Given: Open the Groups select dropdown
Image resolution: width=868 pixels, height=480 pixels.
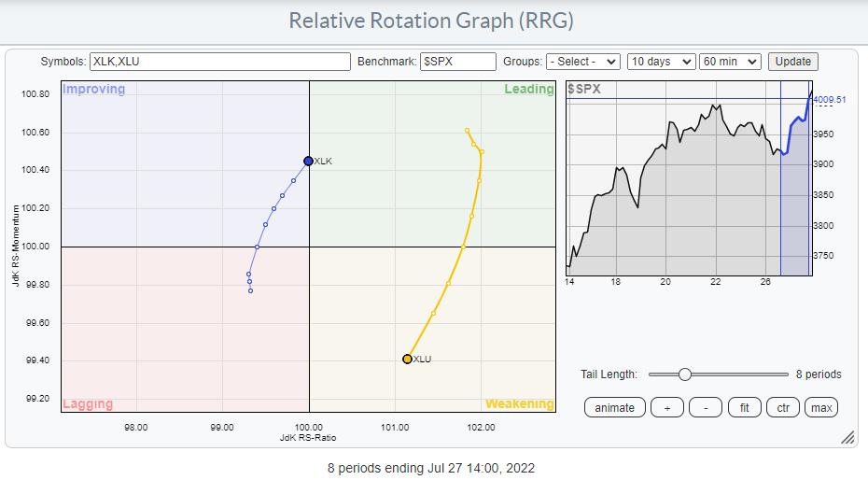Looking at the screenshot, I should point(583,62).
